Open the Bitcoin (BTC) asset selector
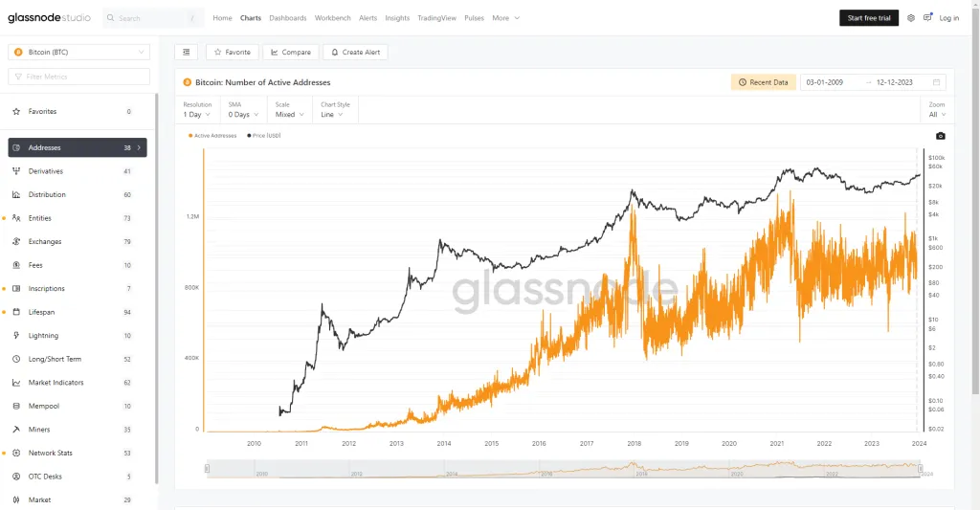The width and height of the screenshot is (980, 510). tap(78, 52)
